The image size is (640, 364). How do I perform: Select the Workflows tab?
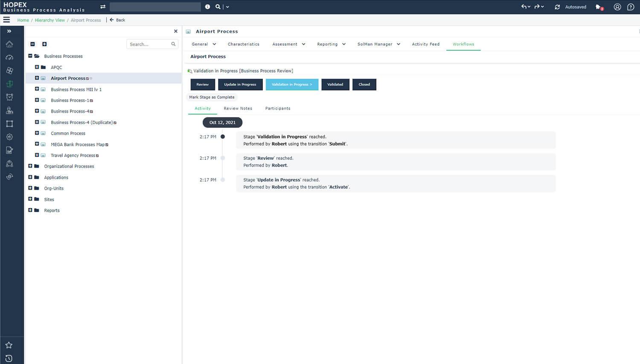(463, 44)
